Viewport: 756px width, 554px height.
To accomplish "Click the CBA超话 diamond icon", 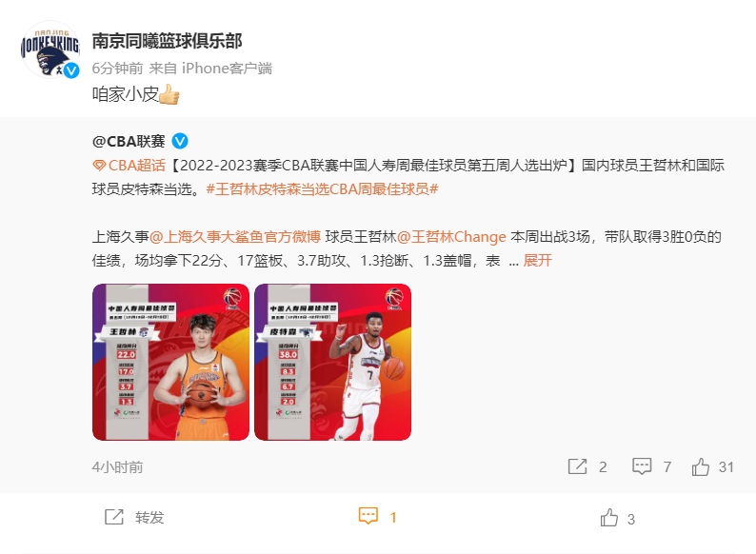I will tap(99, 166).
